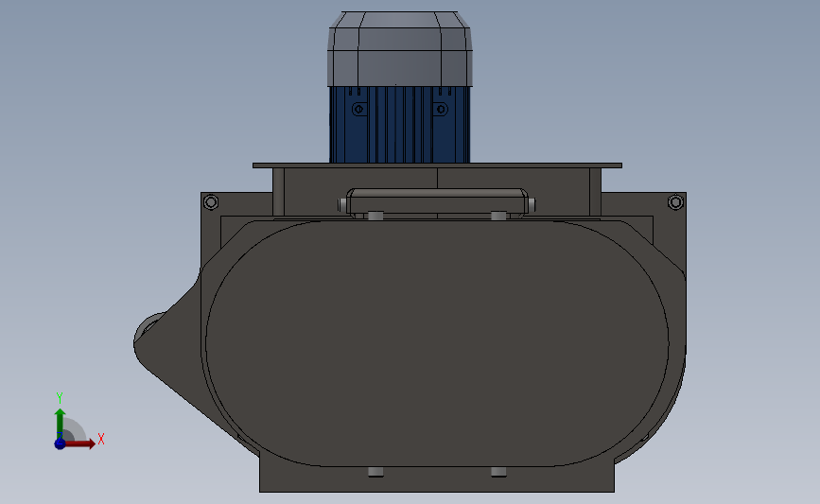
Task: Select the bottom-right pin below the oval cover
Action: (498, 472)
